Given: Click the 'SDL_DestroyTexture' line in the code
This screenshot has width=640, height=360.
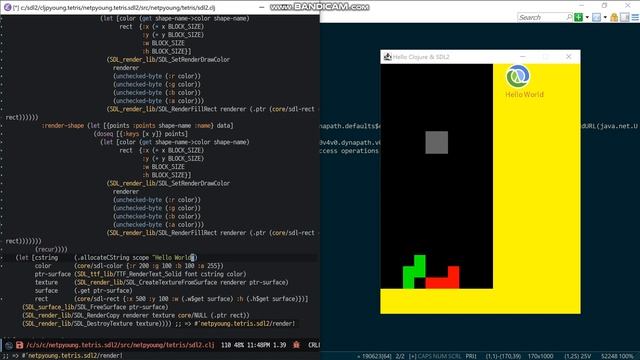Looking at the screenshot, I should (97, 323).
